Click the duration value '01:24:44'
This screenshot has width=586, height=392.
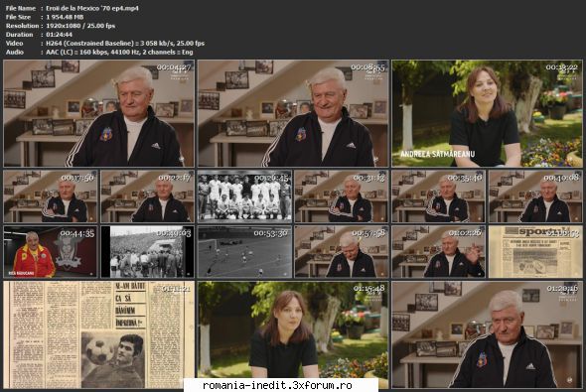coord(59,35)
